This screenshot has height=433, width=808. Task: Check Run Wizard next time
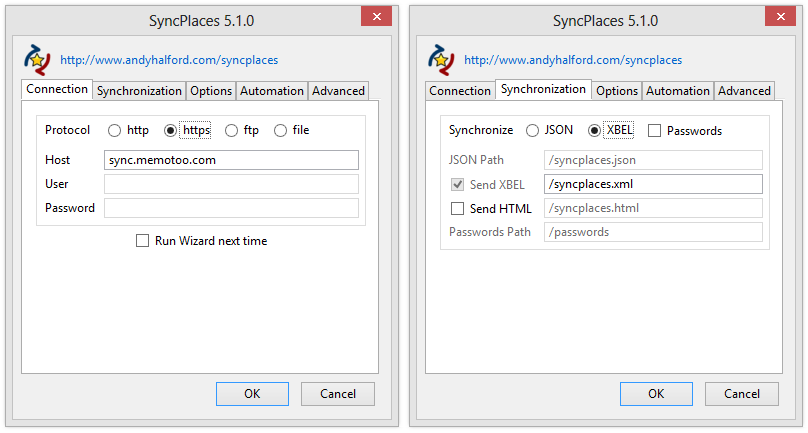(142, 241)
